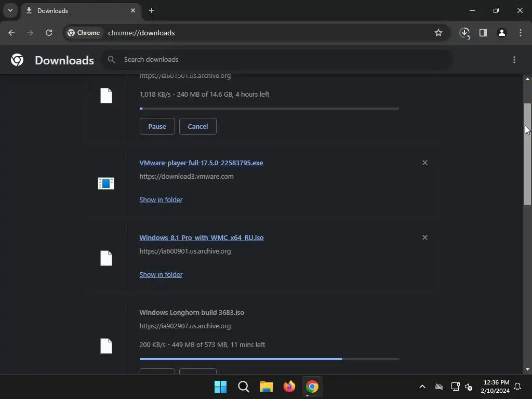Select the Downloads browser tab
This screenshot has height=399, width=532.
[x=81, y=10]
